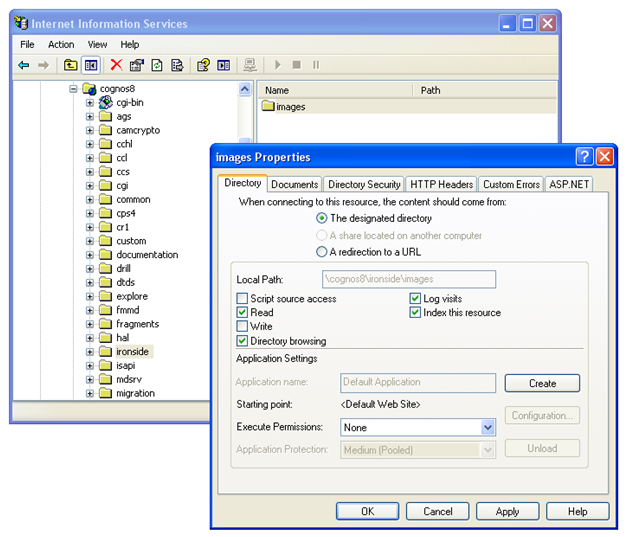Click the fragments folder icon
This screenshot has width=628, height=537.
pyautogui.click(x=105, y=324)
